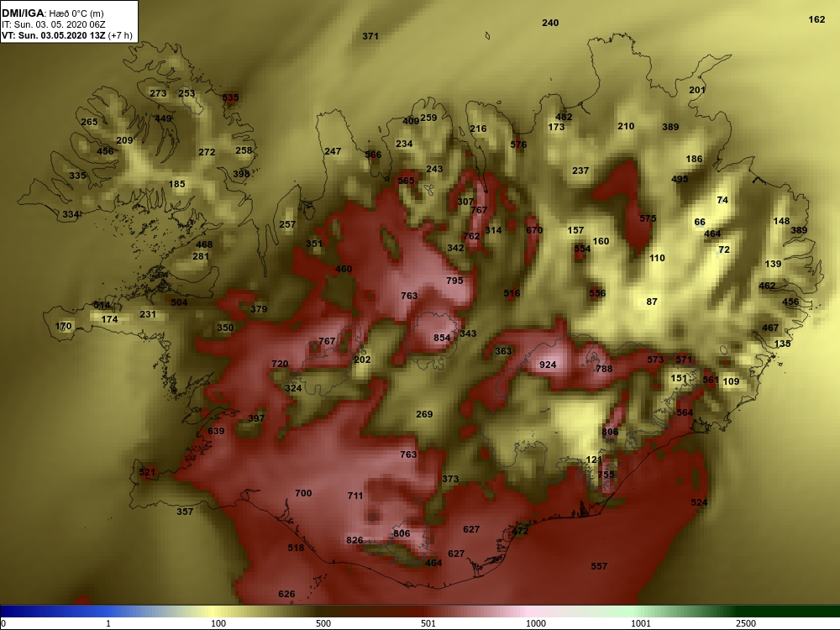Screen dimensions: 840x630
Task: Click the 524 value off southeast coast
Action: coord(699,502)
